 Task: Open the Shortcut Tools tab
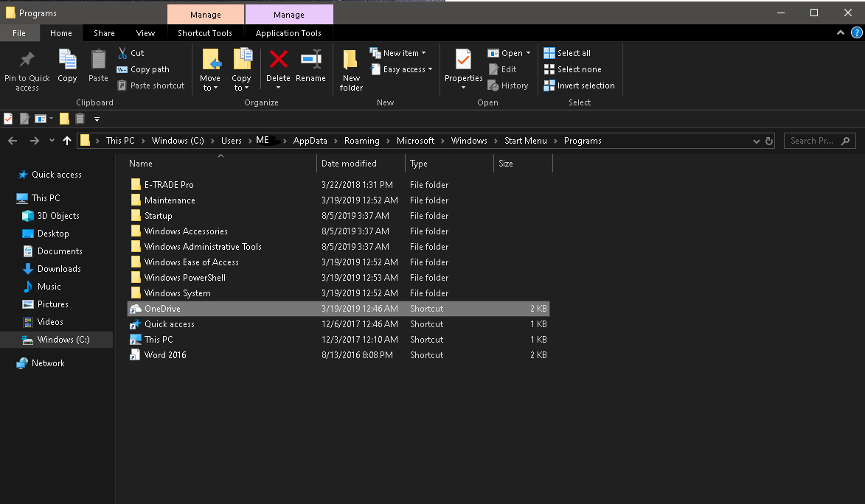point(205,33)
